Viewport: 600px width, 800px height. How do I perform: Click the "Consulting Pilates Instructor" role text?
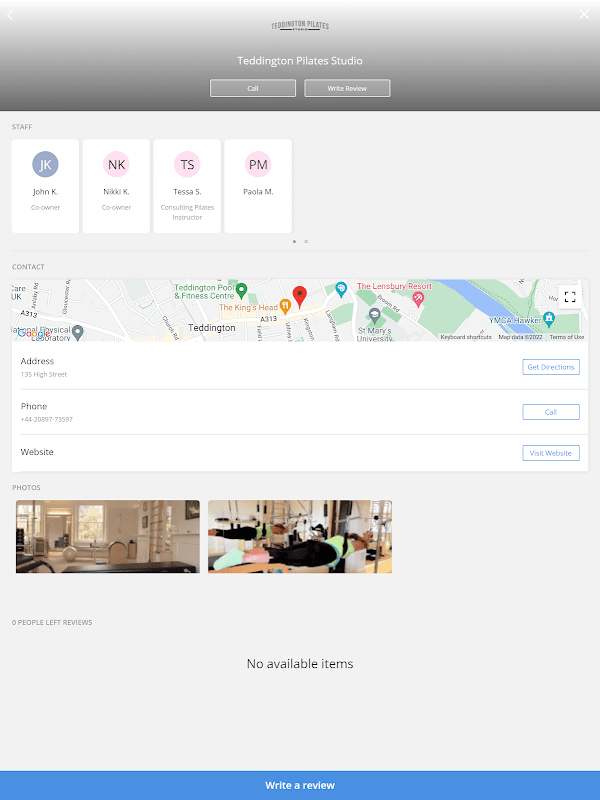click(x=187, y=212)
